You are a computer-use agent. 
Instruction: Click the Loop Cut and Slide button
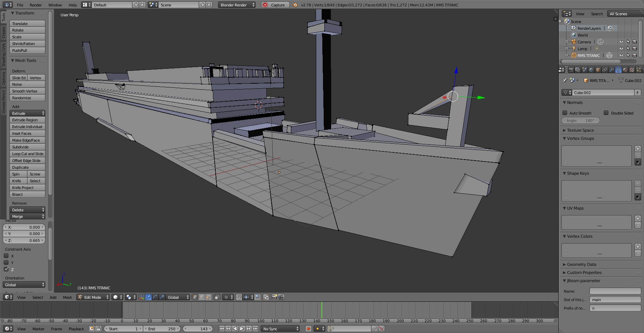(x=27, y=154)
